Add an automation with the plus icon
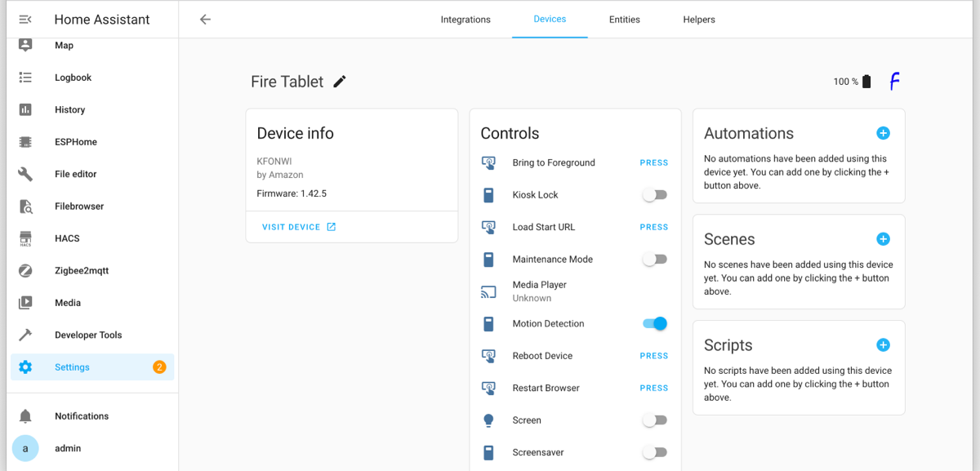Screen dimensions: 980x471 883,133
